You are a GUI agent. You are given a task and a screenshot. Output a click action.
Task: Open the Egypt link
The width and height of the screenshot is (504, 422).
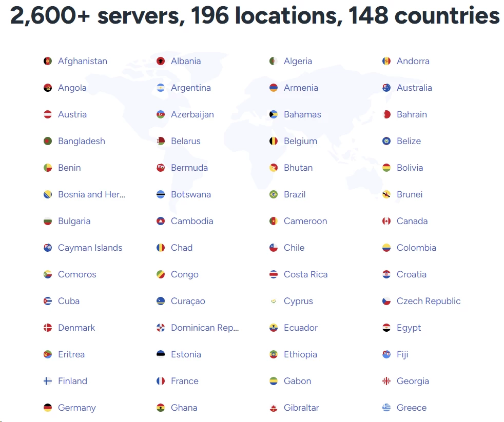pos(409,328)
